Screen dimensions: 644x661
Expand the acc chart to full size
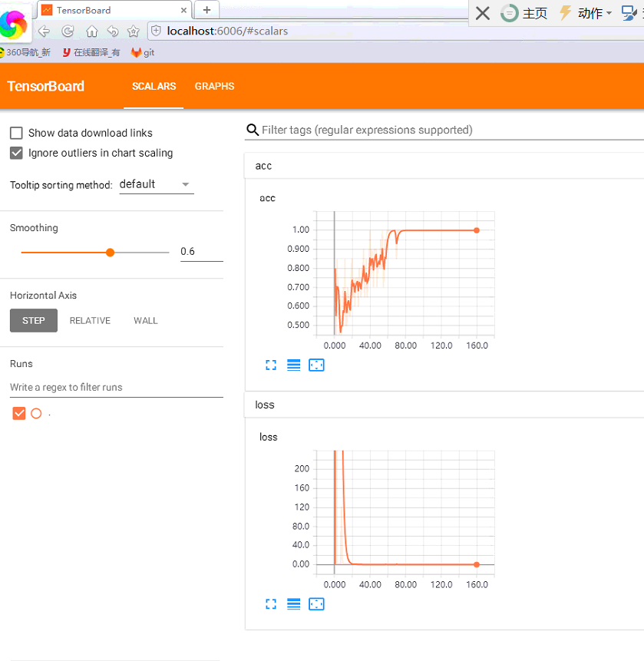point(270,365)
